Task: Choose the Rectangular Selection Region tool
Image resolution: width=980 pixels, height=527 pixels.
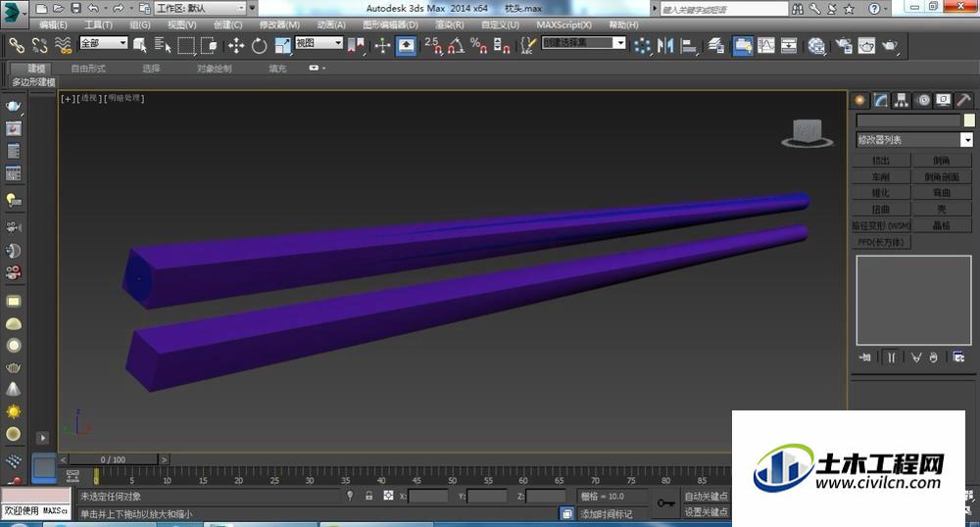Action: [x=186, y=45]
